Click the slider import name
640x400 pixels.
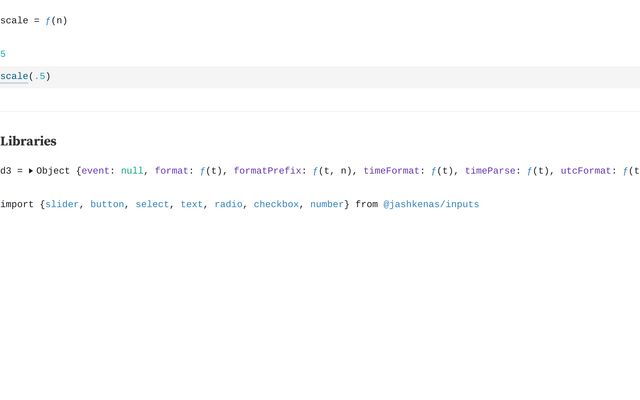coord(62,204)
